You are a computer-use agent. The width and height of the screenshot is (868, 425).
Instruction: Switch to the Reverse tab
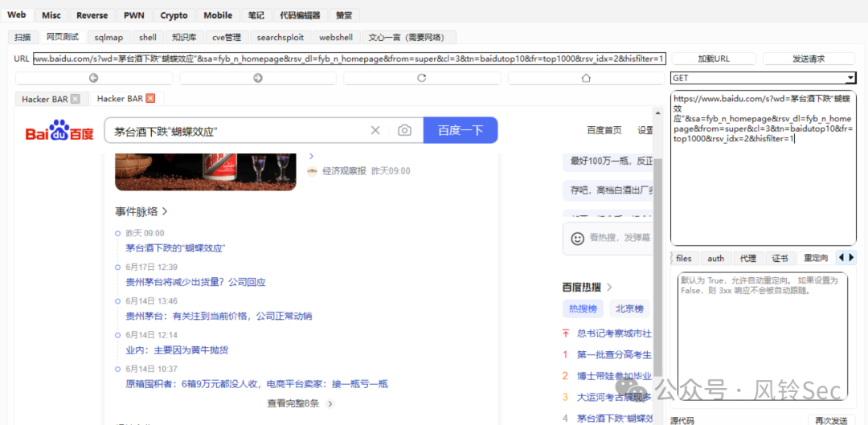[x=92, y=15]
